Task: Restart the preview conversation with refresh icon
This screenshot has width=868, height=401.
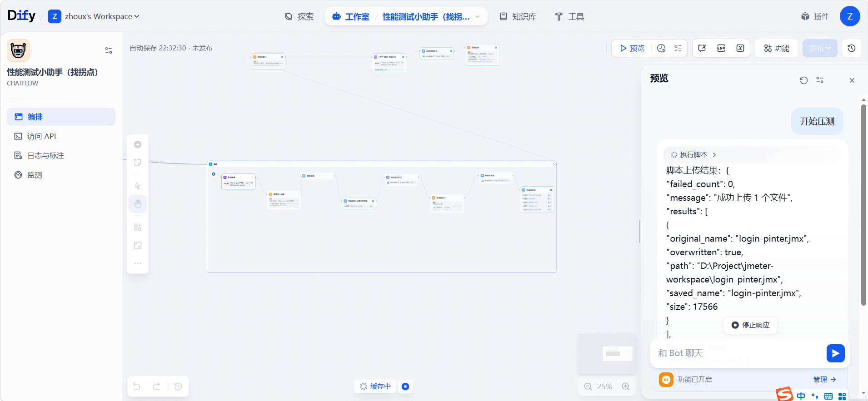Action: [803, 80]
